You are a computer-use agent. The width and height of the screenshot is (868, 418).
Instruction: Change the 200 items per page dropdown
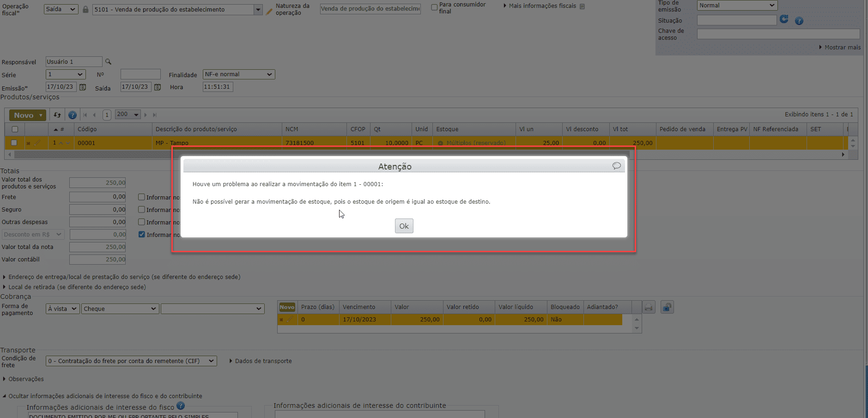click(128, 115)
